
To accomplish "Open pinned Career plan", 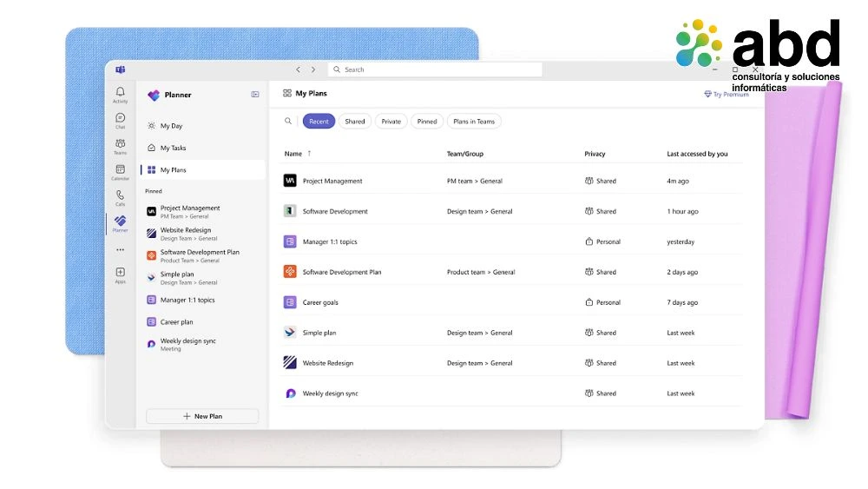I will point(202,321).
